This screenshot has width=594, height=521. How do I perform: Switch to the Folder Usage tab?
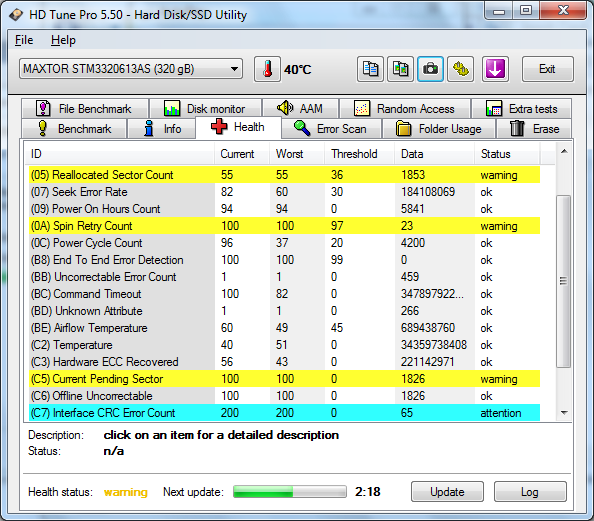tap(439, 128)
